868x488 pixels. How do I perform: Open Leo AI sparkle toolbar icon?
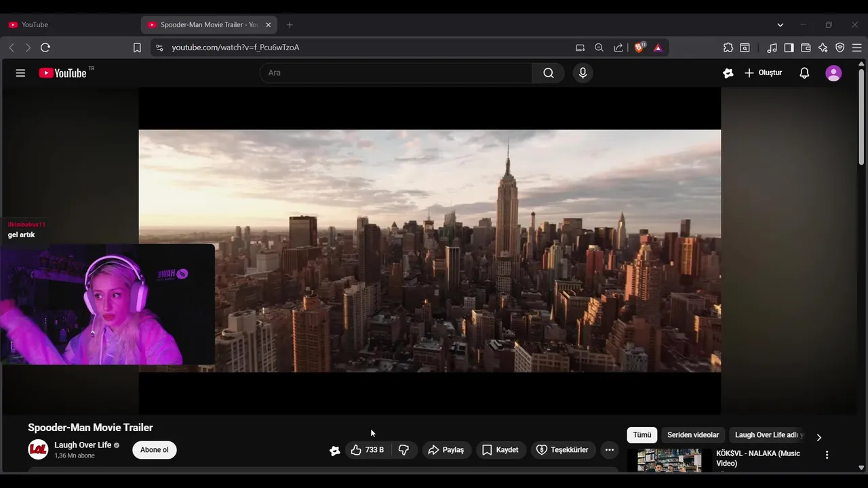823,47
